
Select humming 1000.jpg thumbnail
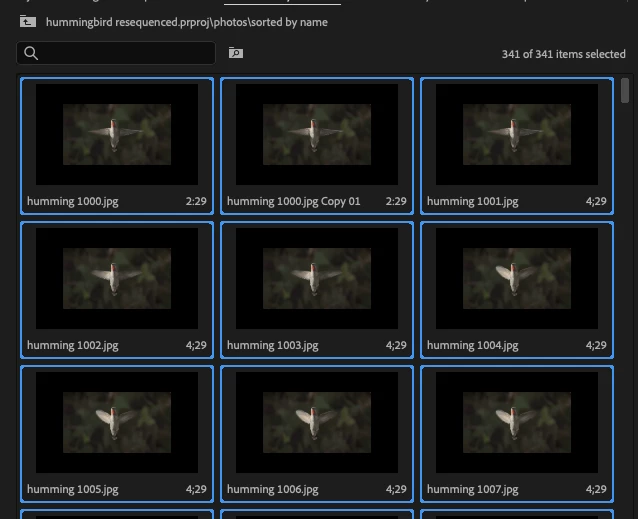[117, 134]
